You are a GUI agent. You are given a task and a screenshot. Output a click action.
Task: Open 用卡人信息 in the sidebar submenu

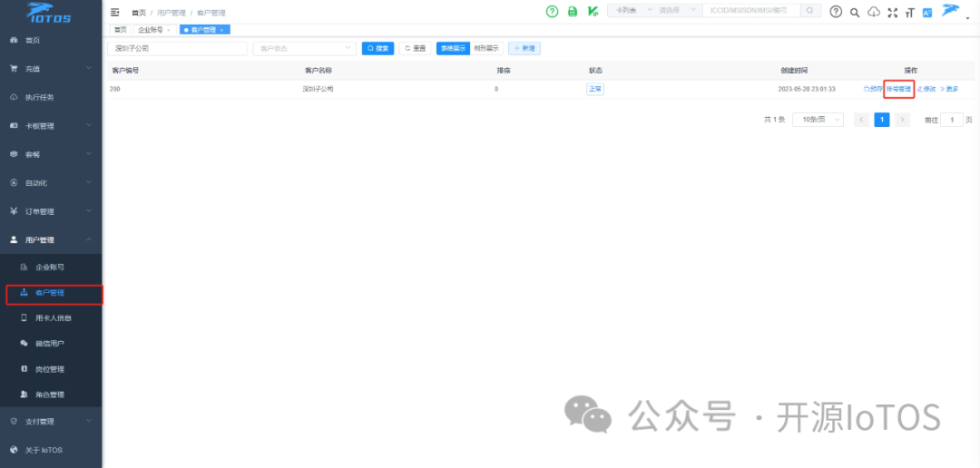coord(51,318)
